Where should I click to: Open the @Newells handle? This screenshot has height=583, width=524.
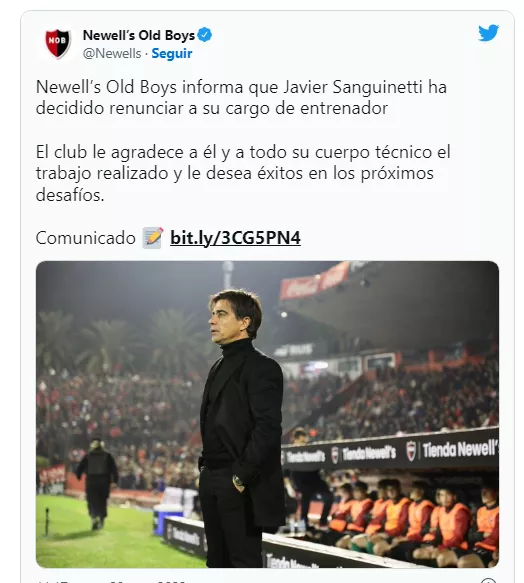pos(112,54)
